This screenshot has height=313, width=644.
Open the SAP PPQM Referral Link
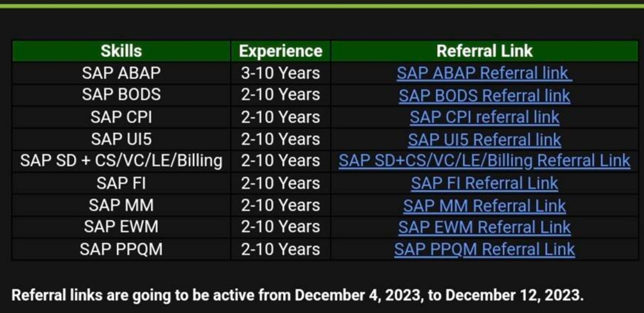click(x=484, y=249)
